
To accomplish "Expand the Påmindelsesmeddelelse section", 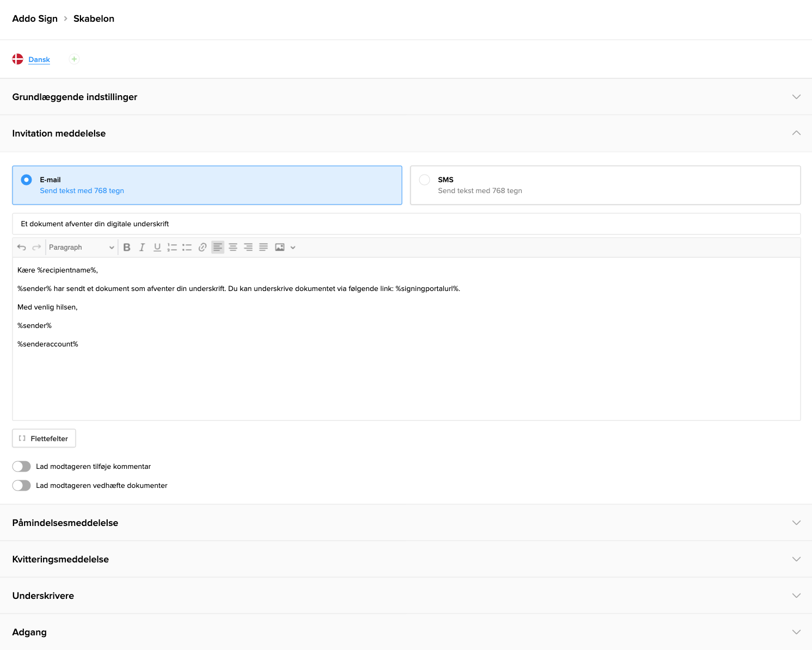I will (x=796, y=523).
